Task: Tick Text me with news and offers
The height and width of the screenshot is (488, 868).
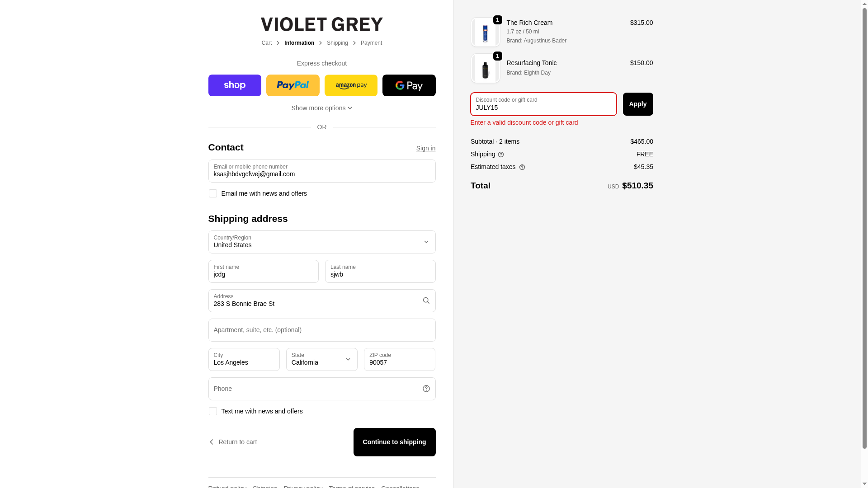Action: (x=212, y=411)
